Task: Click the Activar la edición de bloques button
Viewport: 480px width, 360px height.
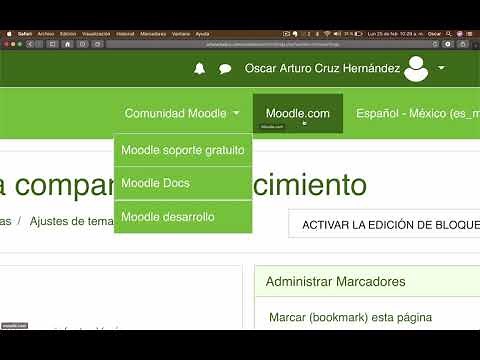Action: 384,224
